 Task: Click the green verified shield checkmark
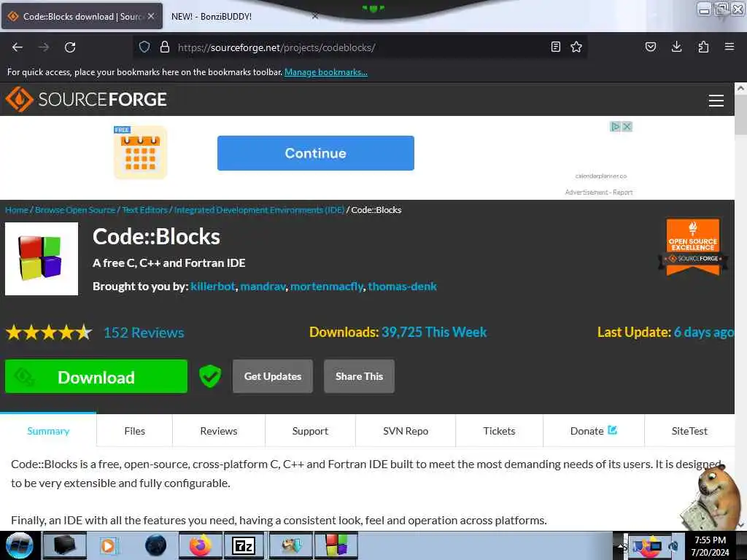[210, 376]
